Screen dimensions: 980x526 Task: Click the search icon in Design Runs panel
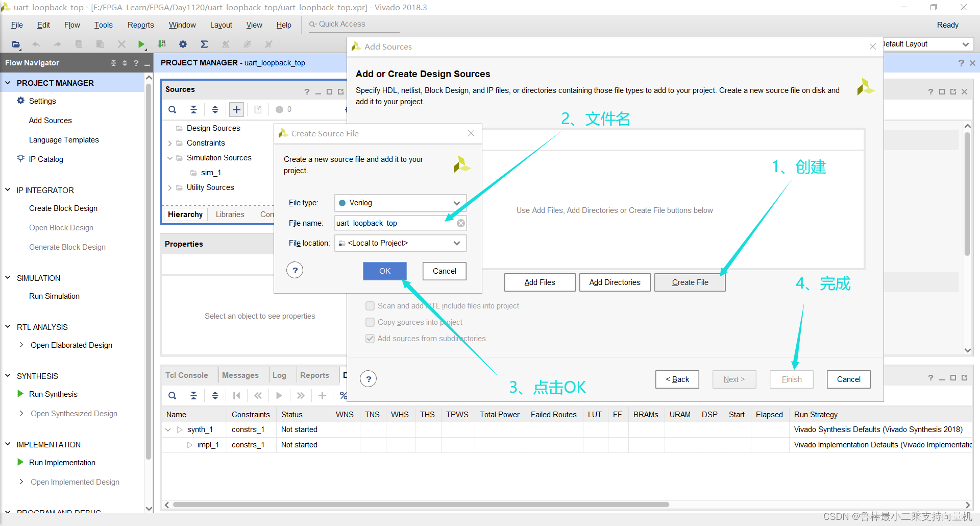173,395
